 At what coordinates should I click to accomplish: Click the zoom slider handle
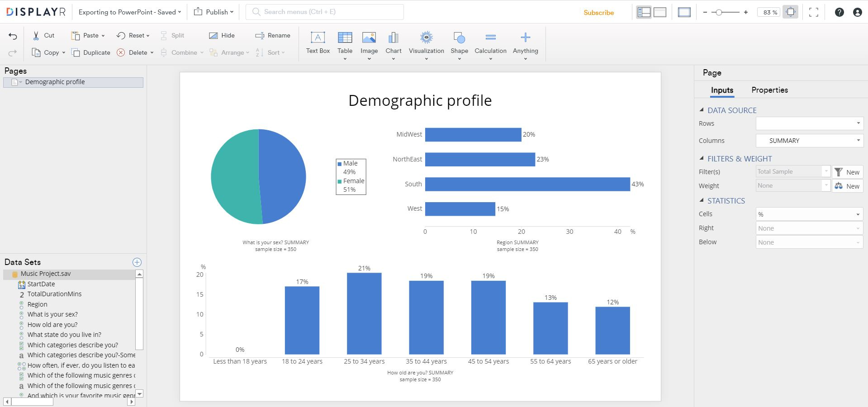click(719, 12)
